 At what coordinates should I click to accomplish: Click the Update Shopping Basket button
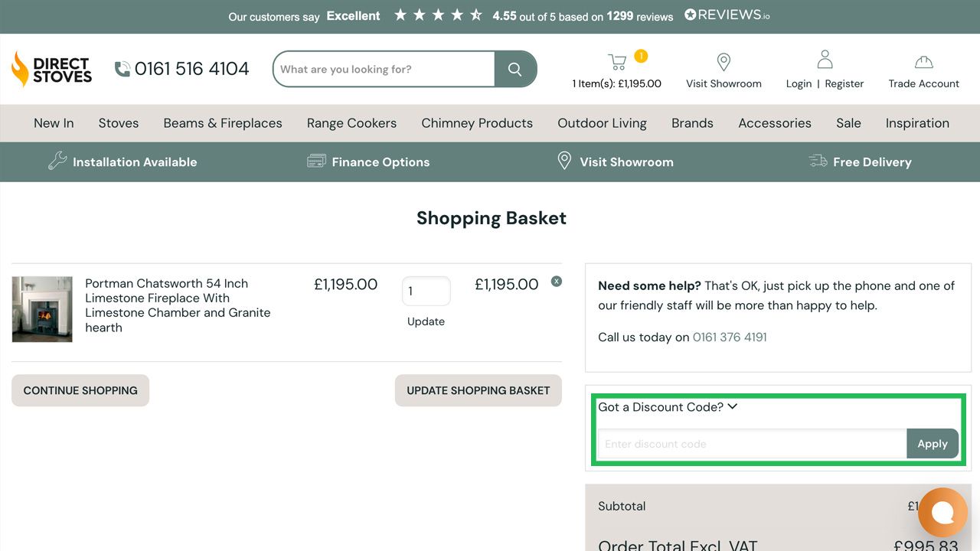(x=479, y=390)
